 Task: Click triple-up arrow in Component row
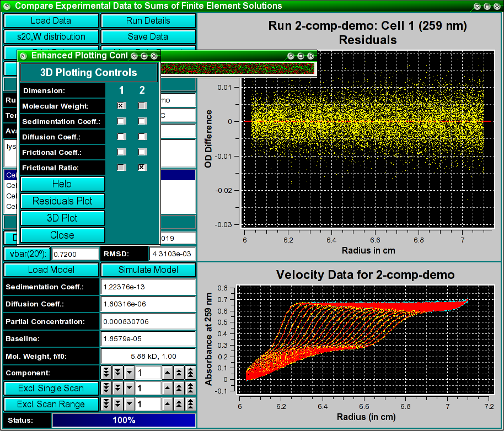pyautogui.click(x=190, y=373)
